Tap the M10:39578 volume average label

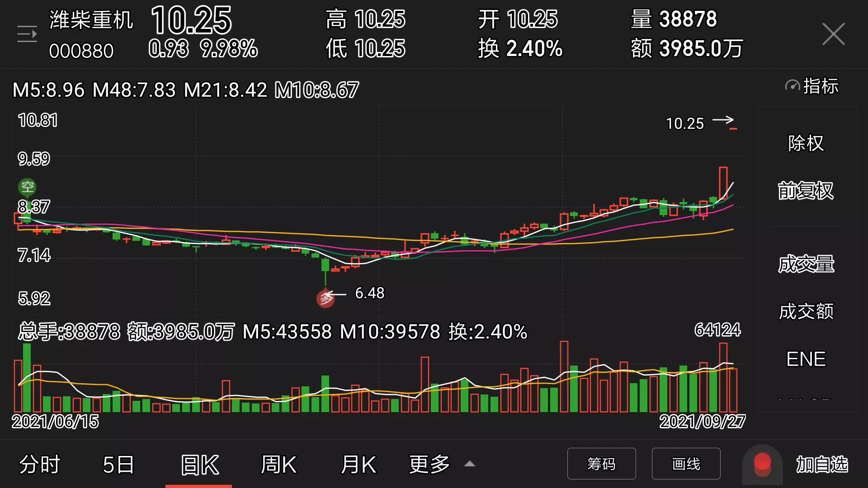click(390, 332)
